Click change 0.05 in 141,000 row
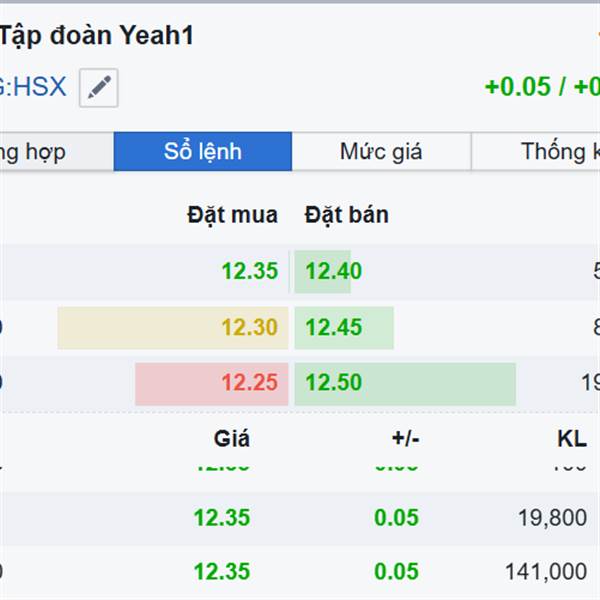The image size is (600, 600). coord(396,572)
